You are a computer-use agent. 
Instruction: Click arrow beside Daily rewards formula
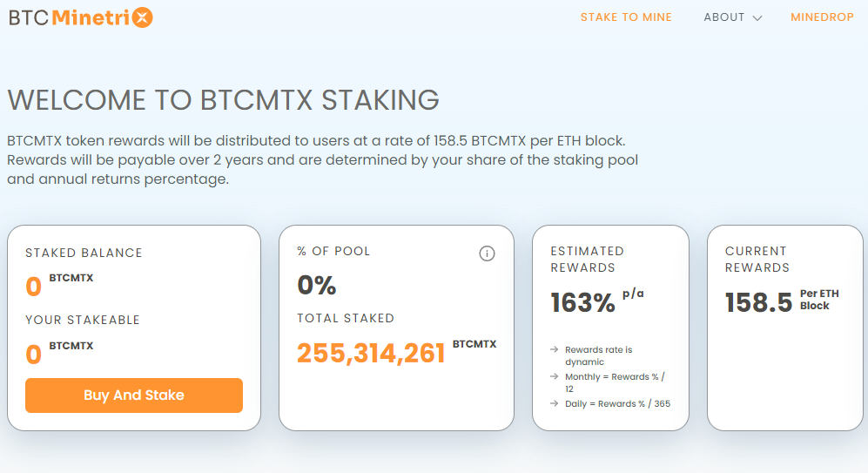(x=554, y=404)
